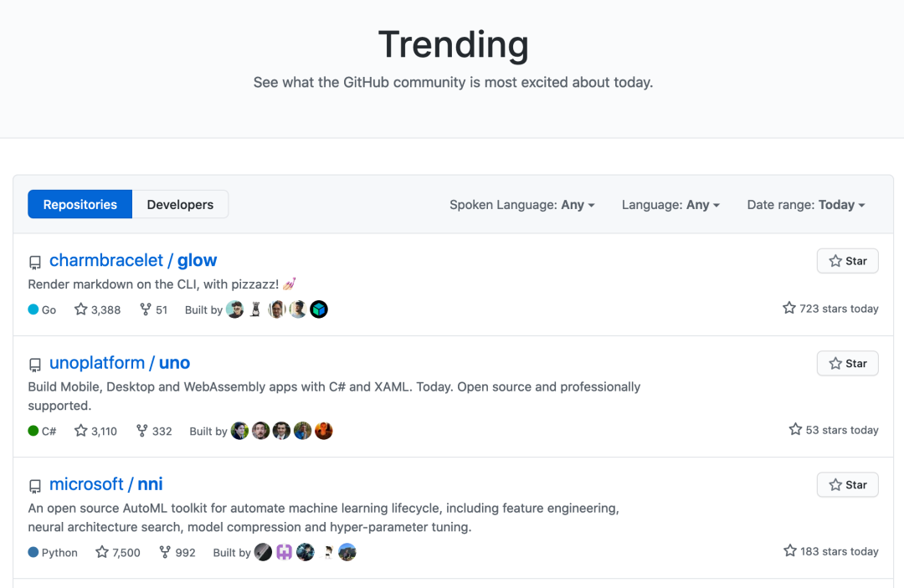This screenshot has width=904, height=588.
Task: Click the green C# language color dot
Action: point(33,431)
